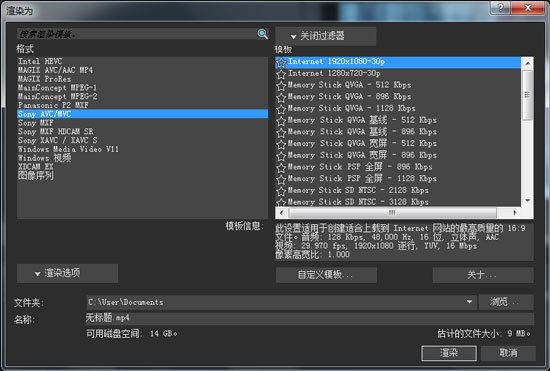This screenshot has height=371, width=550.
Task: Select MainConcept MPEG-2 format
Action: pyautogui.click(x=142, y=96)
